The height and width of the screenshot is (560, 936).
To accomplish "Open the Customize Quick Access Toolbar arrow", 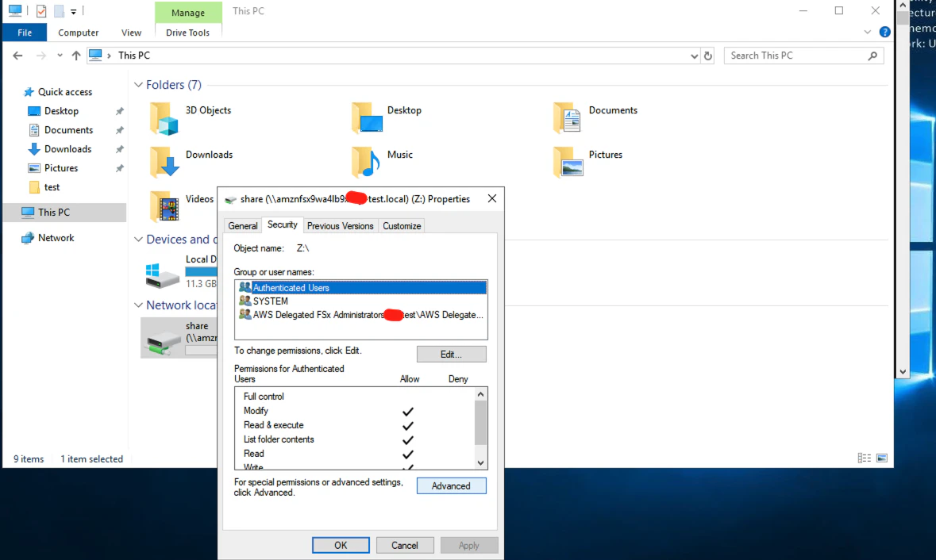I will [x=73, y=11].
